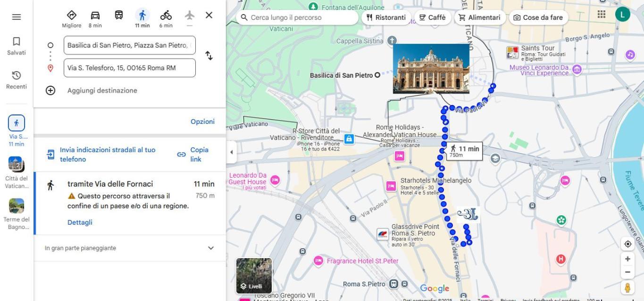
Task: Click the purple music venue marker
Action: click(630, 55)
